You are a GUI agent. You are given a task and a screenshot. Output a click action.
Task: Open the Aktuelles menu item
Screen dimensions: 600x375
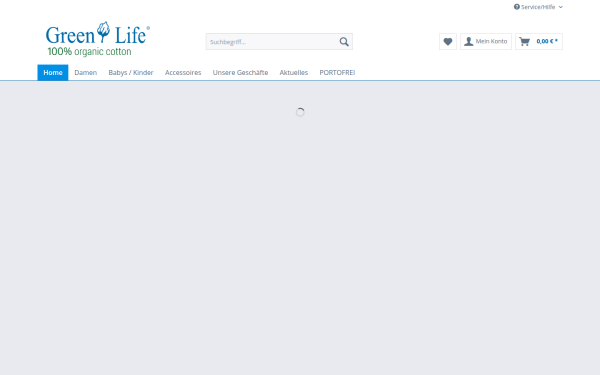coord(293,73)
